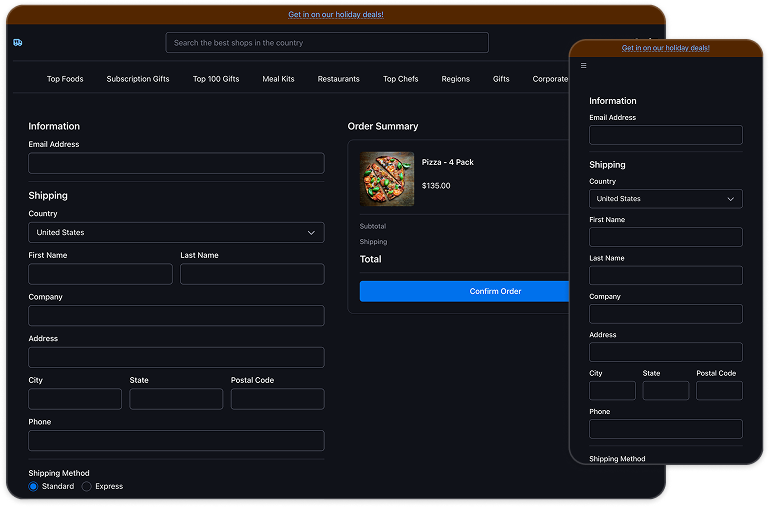Click the mobile Phone input field

coord(665,429)
